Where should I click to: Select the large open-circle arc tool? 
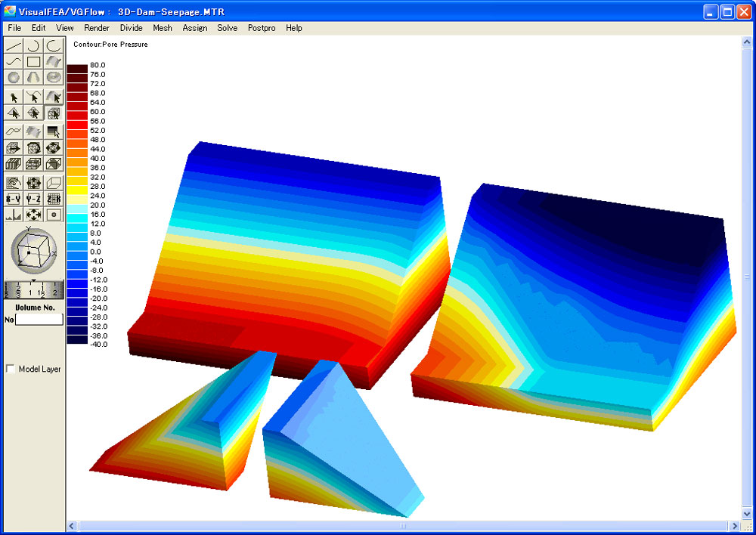(54, 46)
